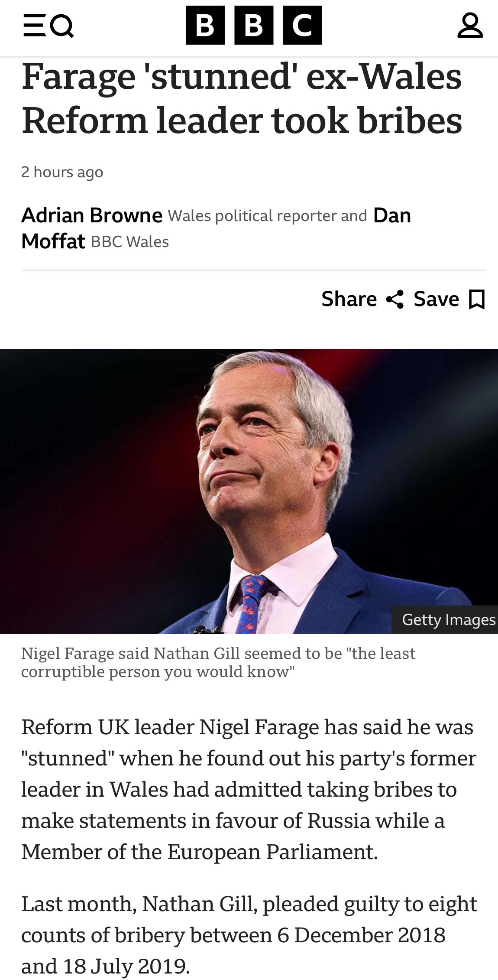Tap the photo caption about Nathan Gill
498x980 pixels.
tap(218, 662)
